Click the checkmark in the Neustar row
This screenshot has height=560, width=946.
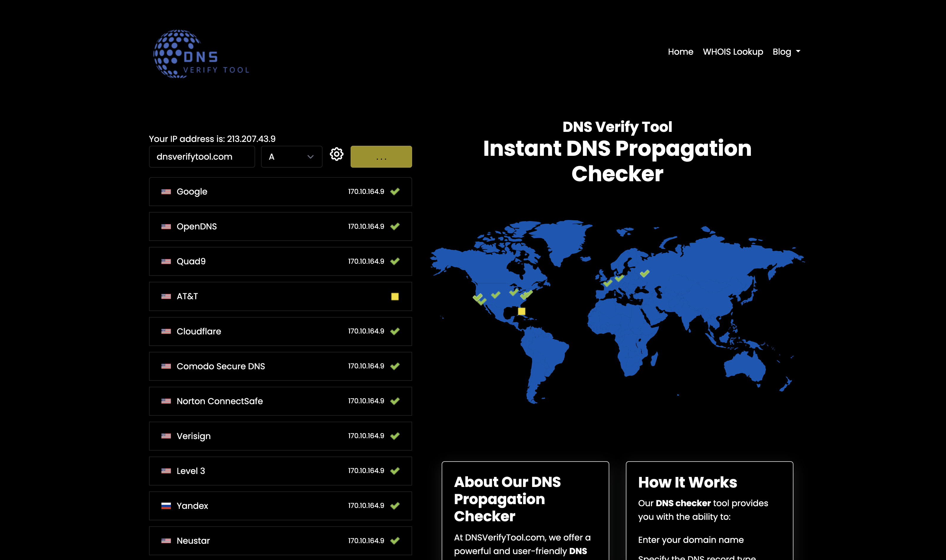click(x=395, y=541)
